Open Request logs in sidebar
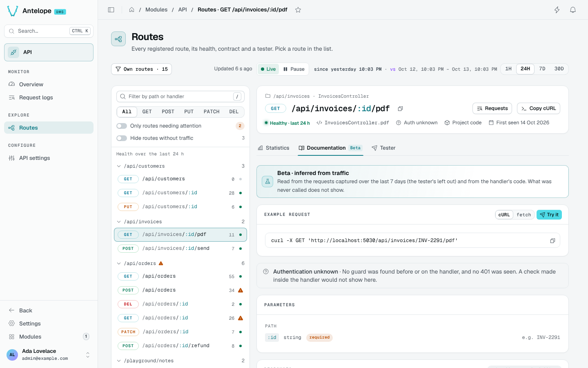The height and width of the screenshot is (368, 588). (49, 97)
